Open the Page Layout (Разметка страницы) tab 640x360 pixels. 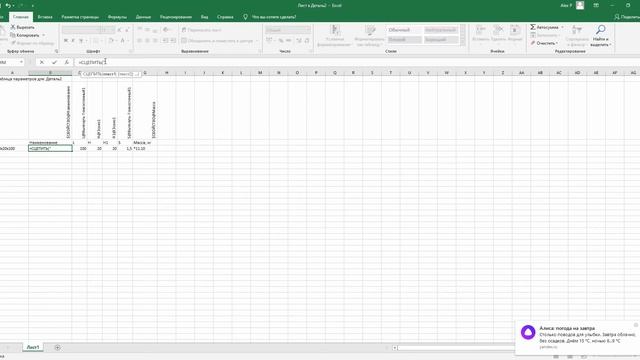tap(80, 17)
